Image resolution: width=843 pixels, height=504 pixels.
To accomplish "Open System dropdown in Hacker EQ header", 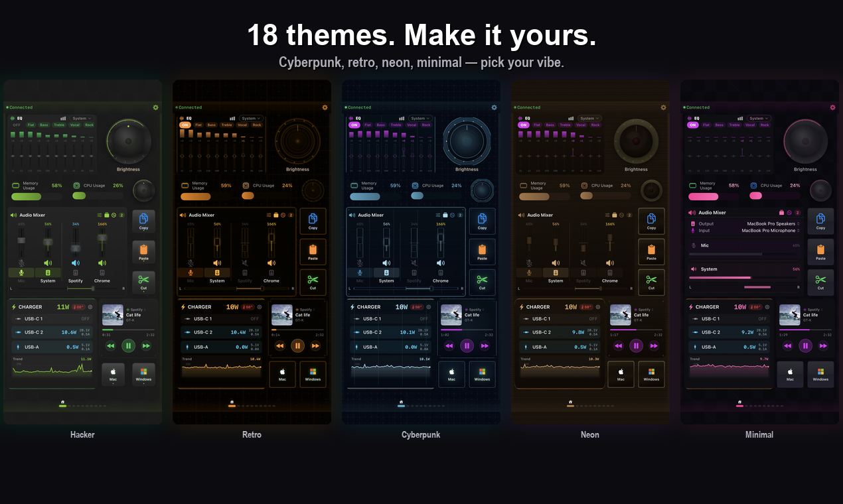I will [x=82, y=119].
